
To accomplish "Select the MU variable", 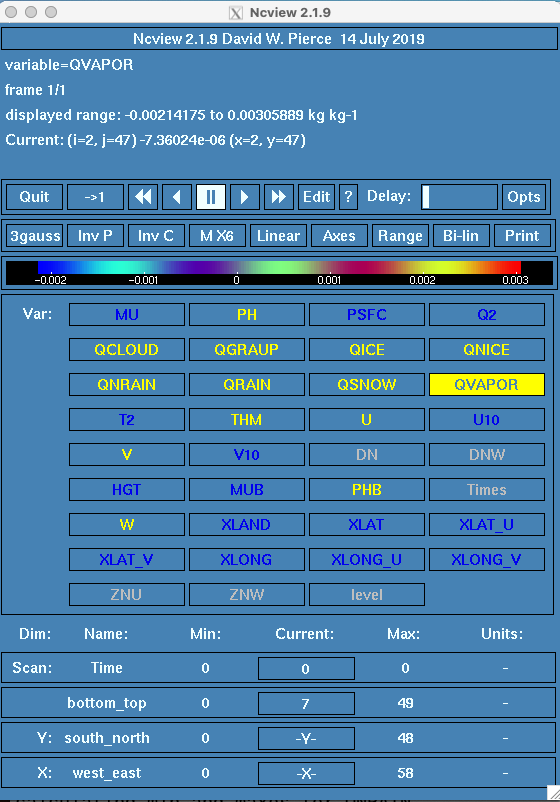I will (127, 315).
